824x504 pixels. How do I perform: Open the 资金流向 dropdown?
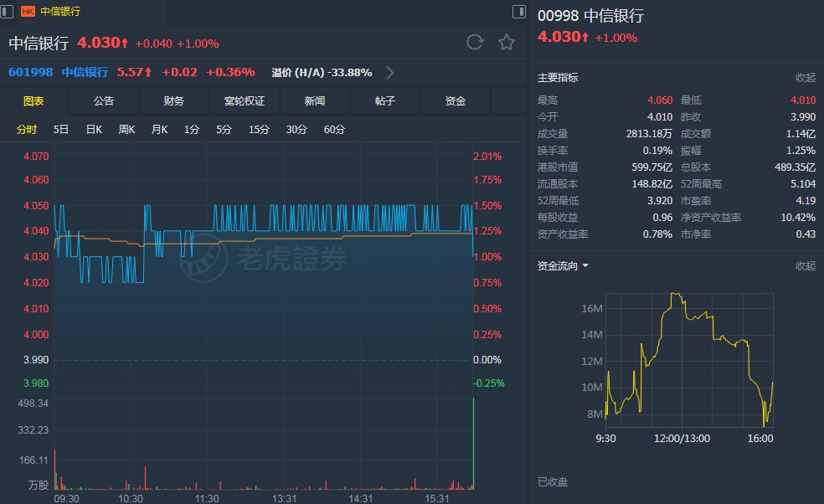(x=563, y=266)
